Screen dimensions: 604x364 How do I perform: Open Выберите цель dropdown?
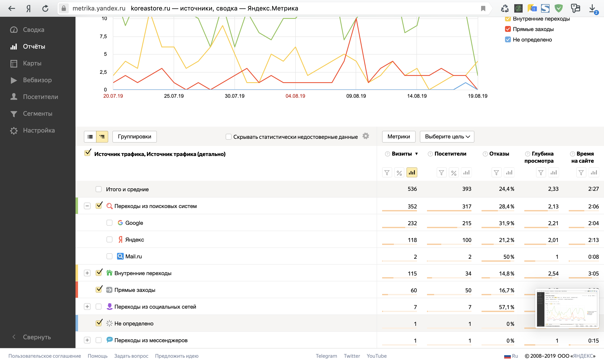tap(447, 136)
